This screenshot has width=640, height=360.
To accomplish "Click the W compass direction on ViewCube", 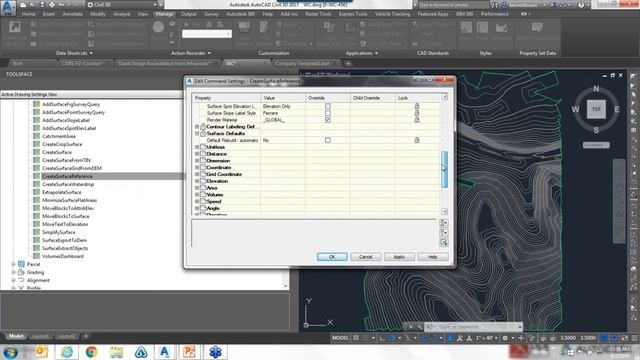I will coord(575,109).
